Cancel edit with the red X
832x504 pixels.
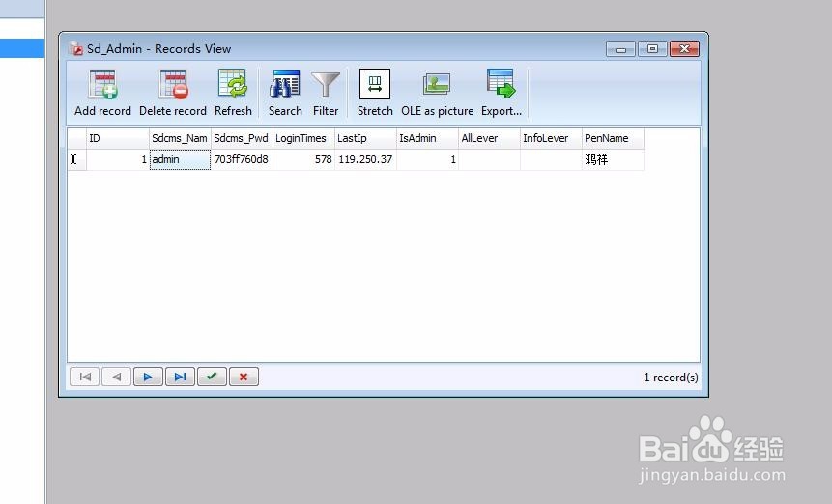coord(244,377)
